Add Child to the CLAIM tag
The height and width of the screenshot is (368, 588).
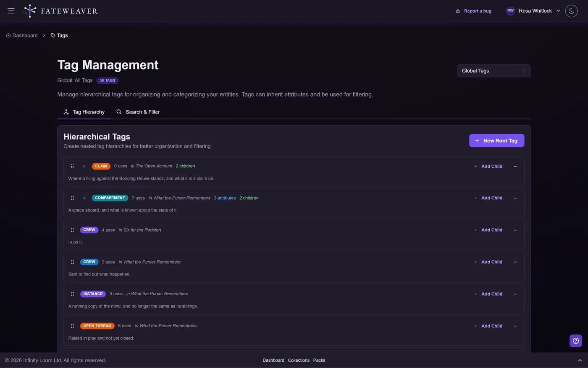(x=488, y=166)
